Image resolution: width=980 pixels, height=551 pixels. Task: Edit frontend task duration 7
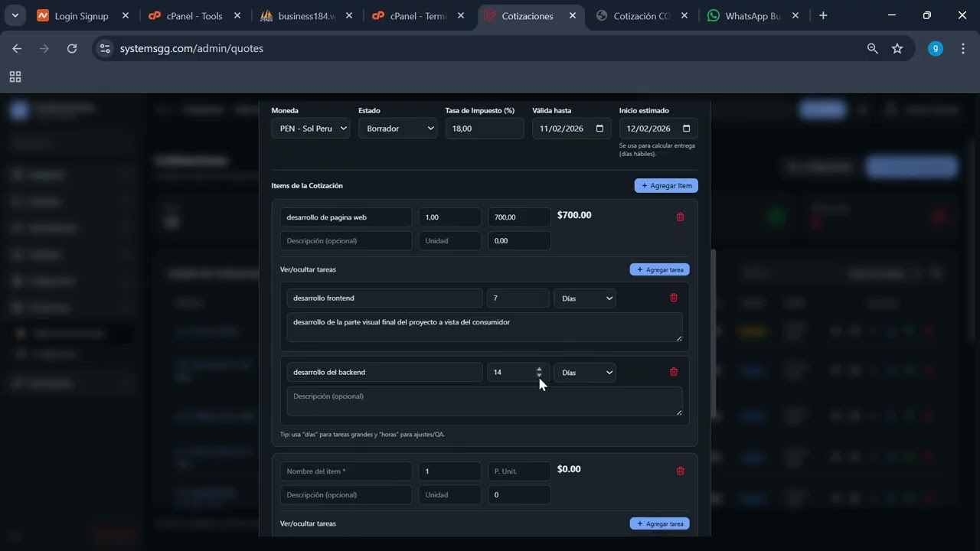point(518,298)
